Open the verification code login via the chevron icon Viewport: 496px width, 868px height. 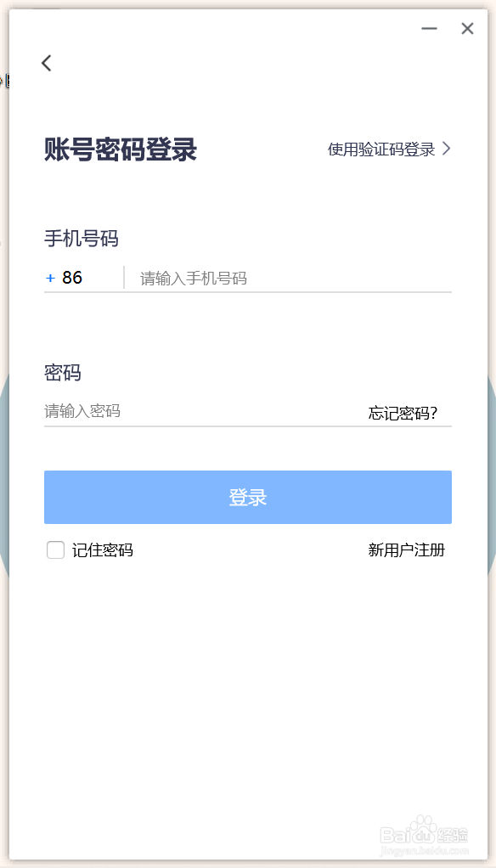click(x=447, y=149)
